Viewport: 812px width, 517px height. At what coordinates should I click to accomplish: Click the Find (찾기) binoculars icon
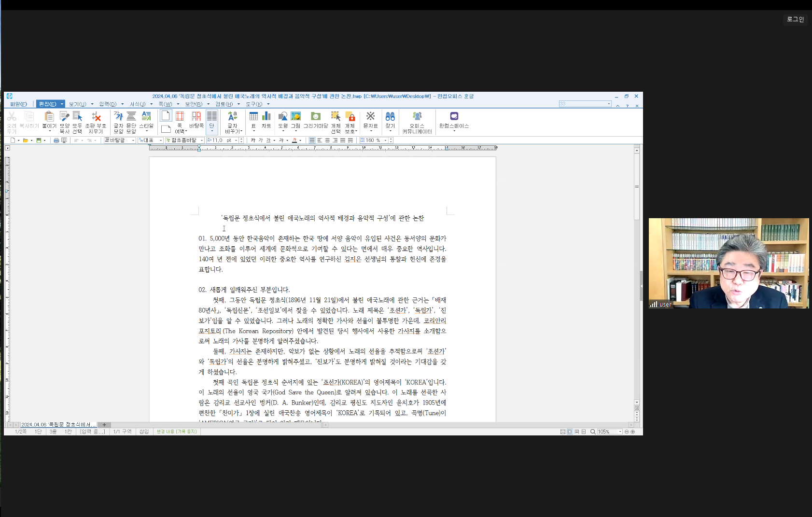coord(390,116)
